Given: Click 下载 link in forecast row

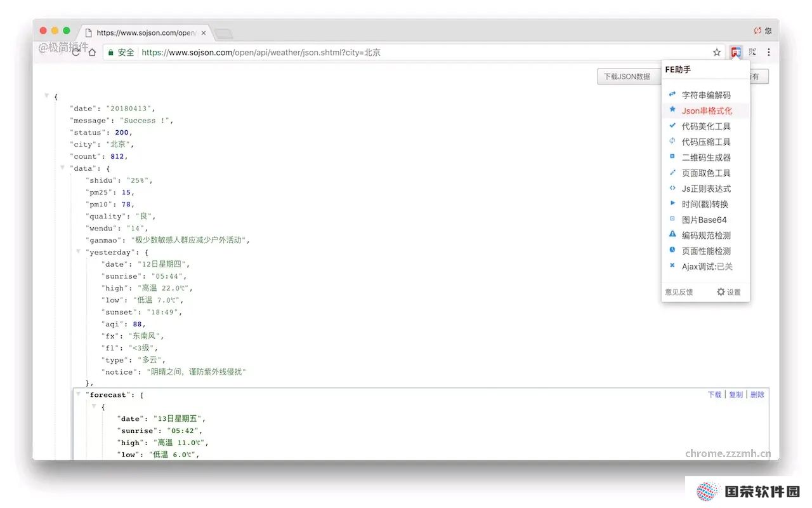Looking at the screenshot, I should 714,394.
